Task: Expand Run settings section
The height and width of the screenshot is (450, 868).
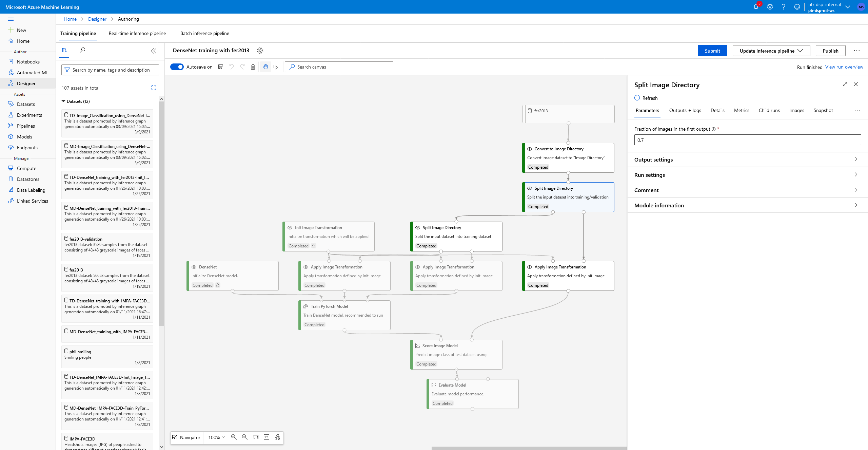Action: click(x=748, y=175)
